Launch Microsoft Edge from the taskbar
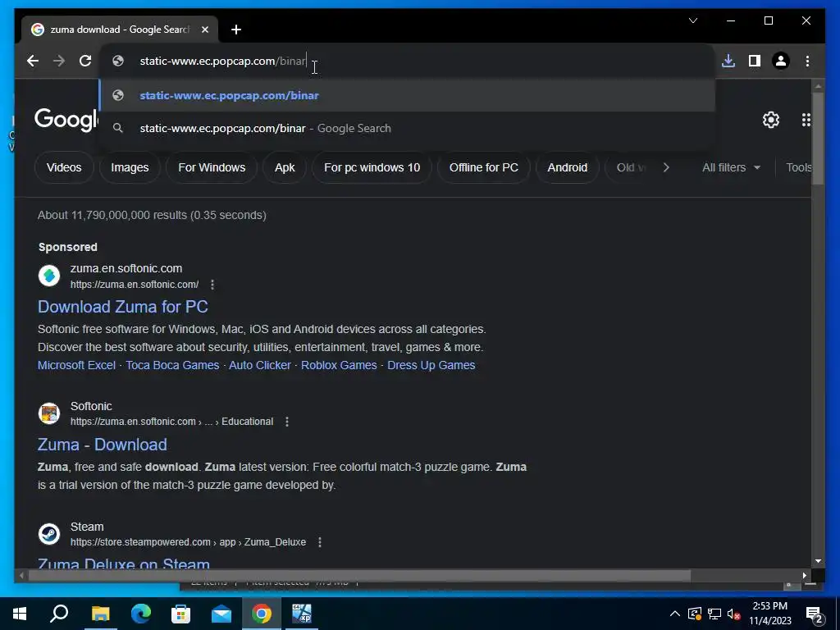The height and width of the screenshot is (630, 840). click(141, 614)
